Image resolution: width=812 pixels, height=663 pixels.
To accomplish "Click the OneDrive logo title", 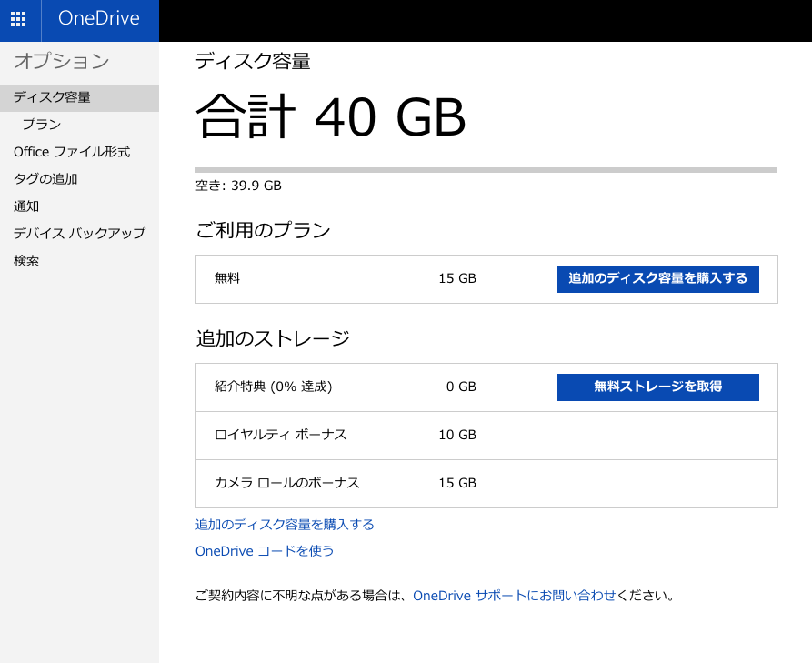I will pos(99,18).
